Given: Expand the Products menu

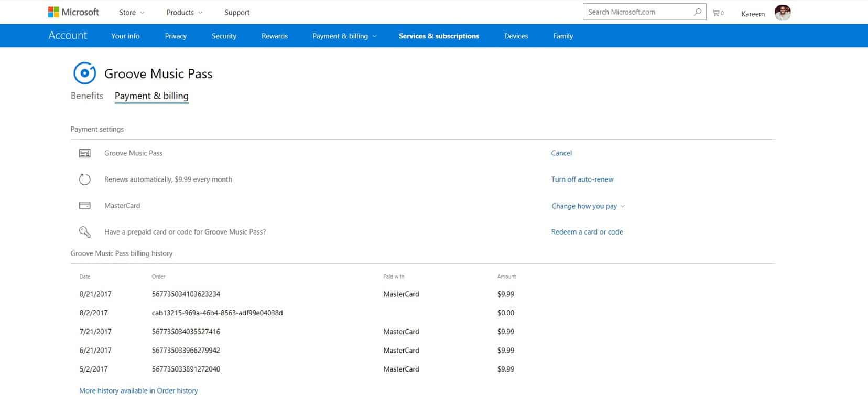Looking at the screenshot, I should pyautogui.click(x=184, y=13).
